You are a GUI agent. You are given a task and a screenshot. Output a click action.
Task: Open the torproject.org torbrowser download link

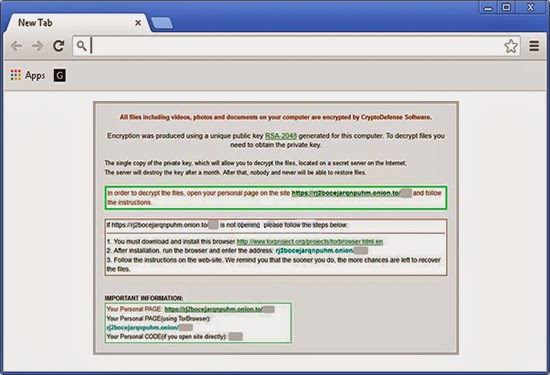coord(310,241)
